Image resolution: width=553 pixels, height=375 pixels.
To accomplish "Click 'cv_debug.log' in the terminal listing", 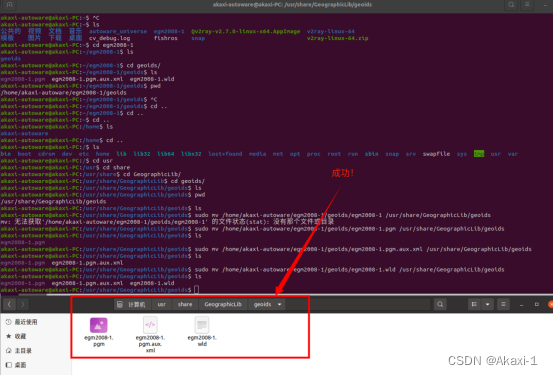I will 109,38.
